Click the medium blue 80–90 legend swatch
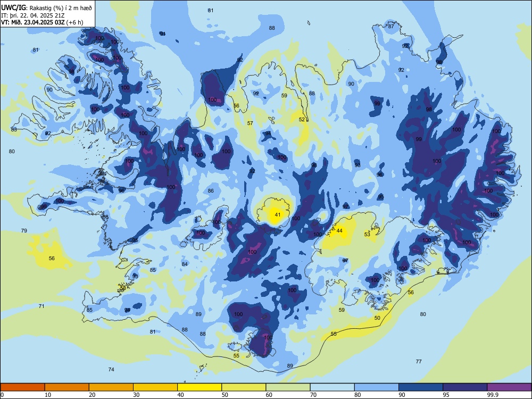 click(377, 387)
